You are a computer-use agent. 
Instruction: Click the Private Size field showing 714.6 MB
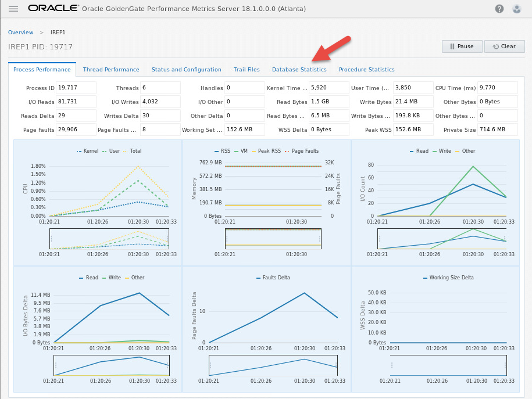coord(497,129)
